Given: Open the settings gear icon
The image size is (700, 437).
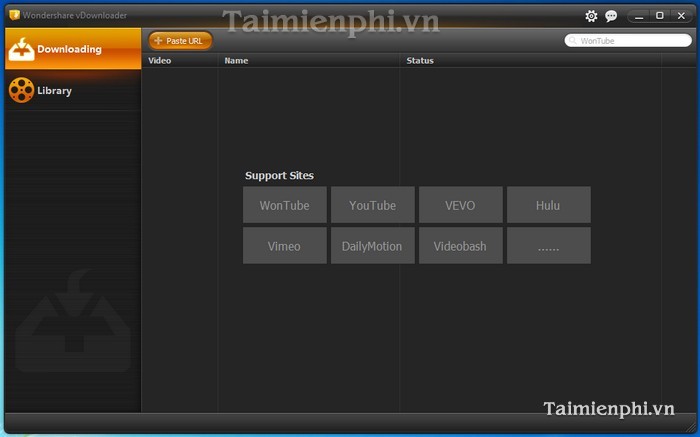Looking at the screenshot, I should pyautogui.click(x=591, y=16).
